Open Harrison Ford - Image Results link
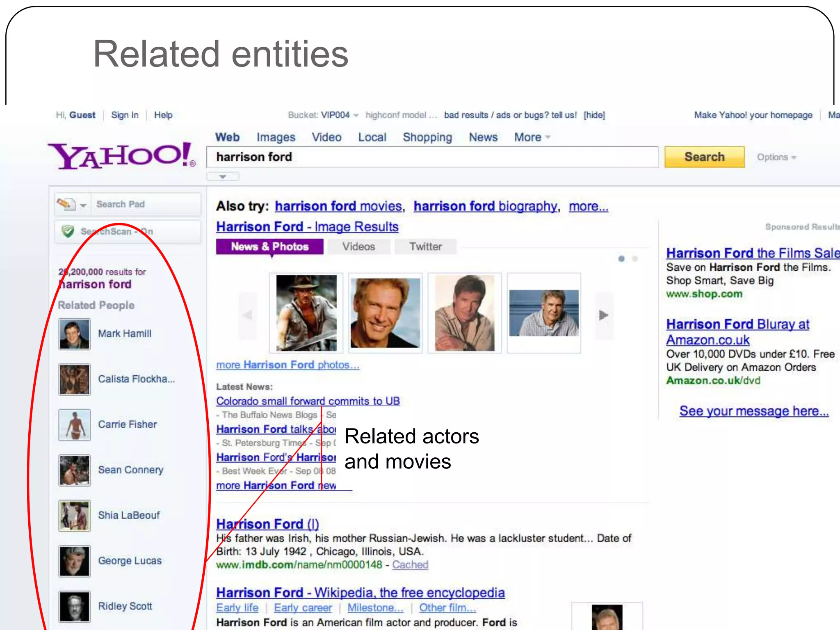 point(307,226)
